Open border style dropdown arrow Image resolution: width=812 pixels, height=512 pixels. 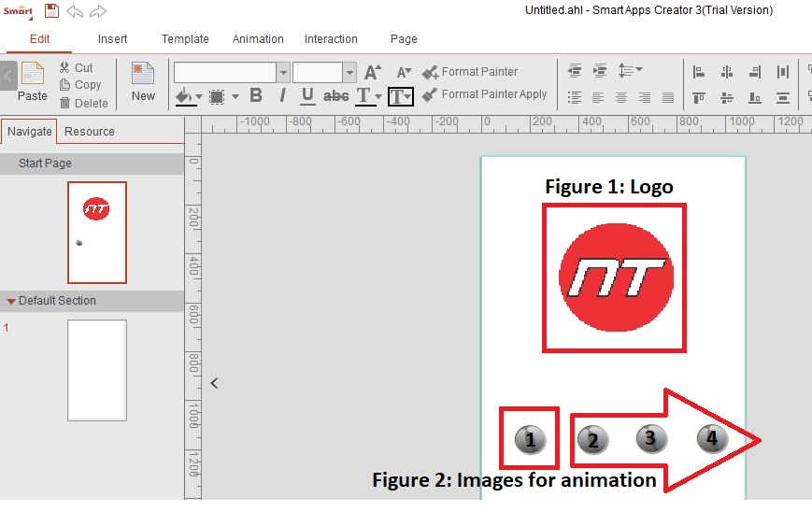(x=235, y=96)
